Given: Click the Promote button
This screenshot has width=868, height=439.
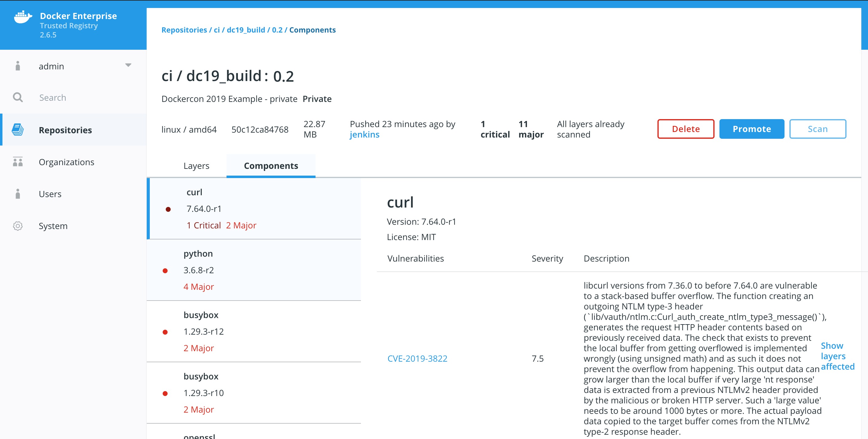Looking at the screenshot, I should (751, 129).
